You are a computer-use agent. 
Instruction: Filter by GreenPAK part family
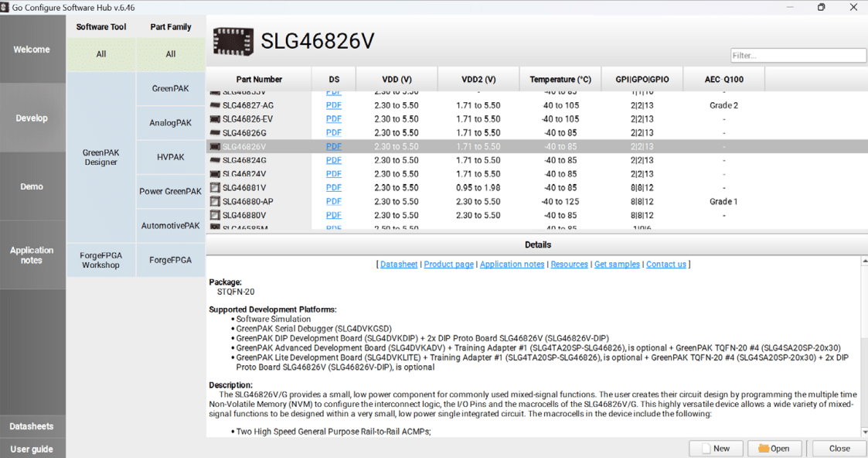pyautogui.click(x=171, y=89)
